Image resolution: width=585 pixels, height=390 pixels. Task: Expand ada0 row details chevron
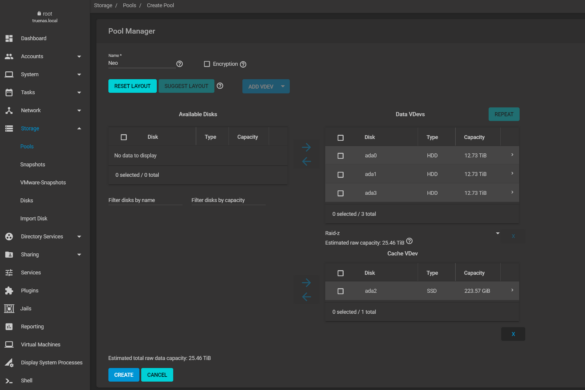click(x=512, y=155)
